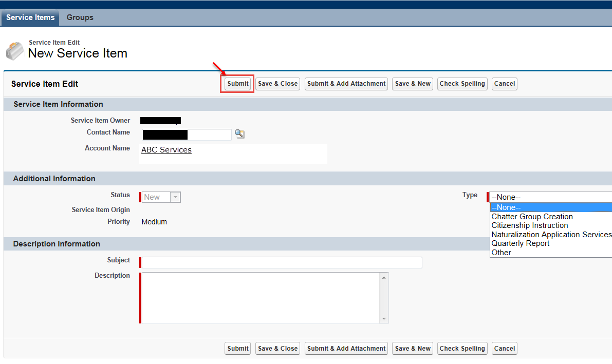Focus the Subject text field
The width and height of the screenshot is (612, 364).
point(282,262)
